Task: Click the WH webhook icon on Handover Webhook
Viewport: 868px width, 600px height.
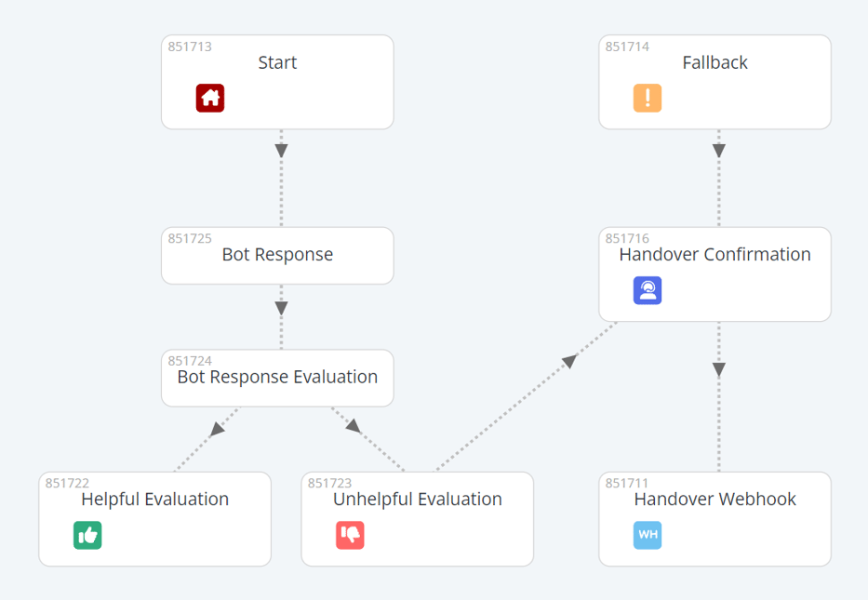Action: [x=648, y=535]
